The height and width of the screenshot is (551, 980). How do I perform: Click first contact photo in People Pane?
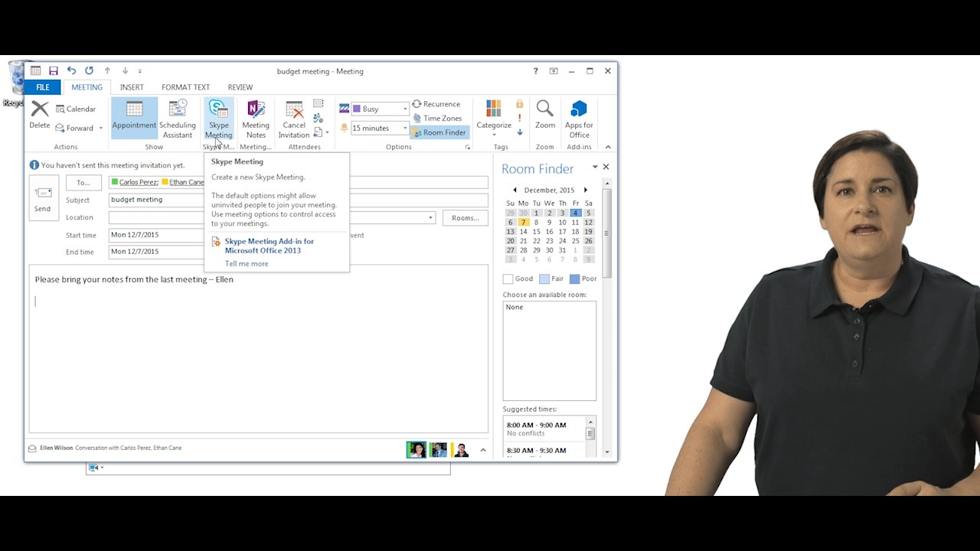click(x=416, y=450)
